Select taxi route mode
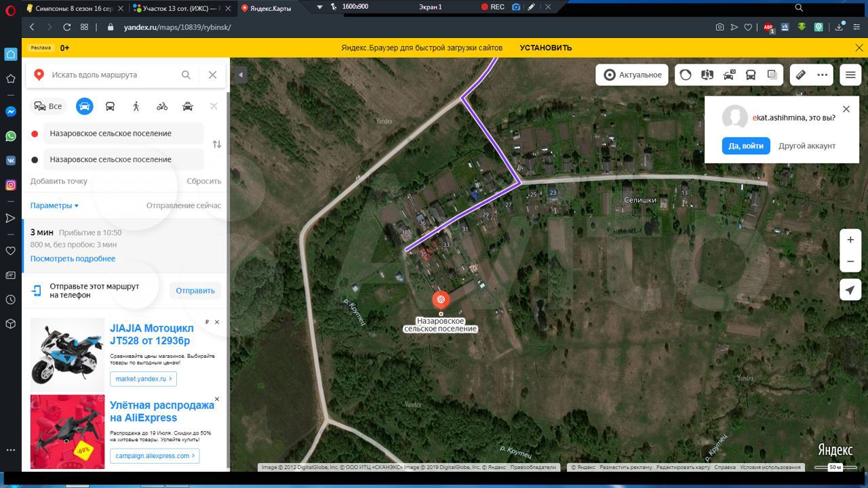 pyautogui.click(x=188, y=106)
